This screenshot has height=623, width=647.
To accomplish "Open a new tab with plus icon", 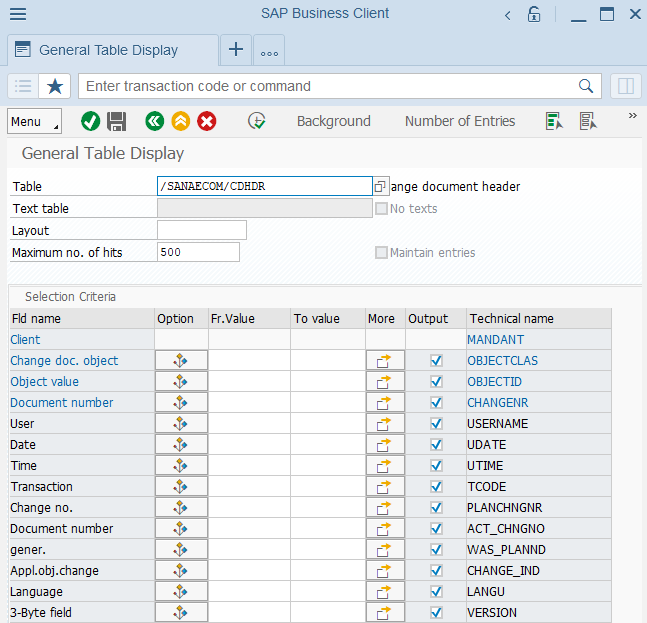I will pos(236,50).
